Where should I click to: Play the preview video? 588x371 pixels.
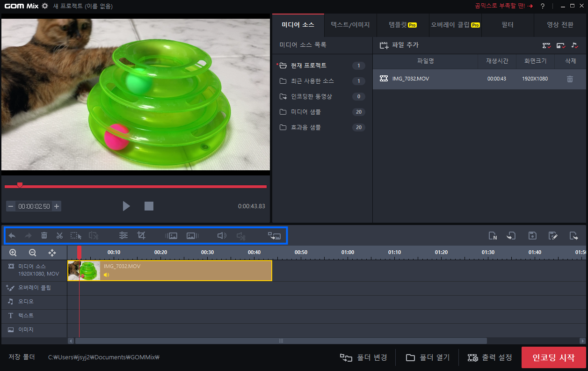(x=126, y=206)
